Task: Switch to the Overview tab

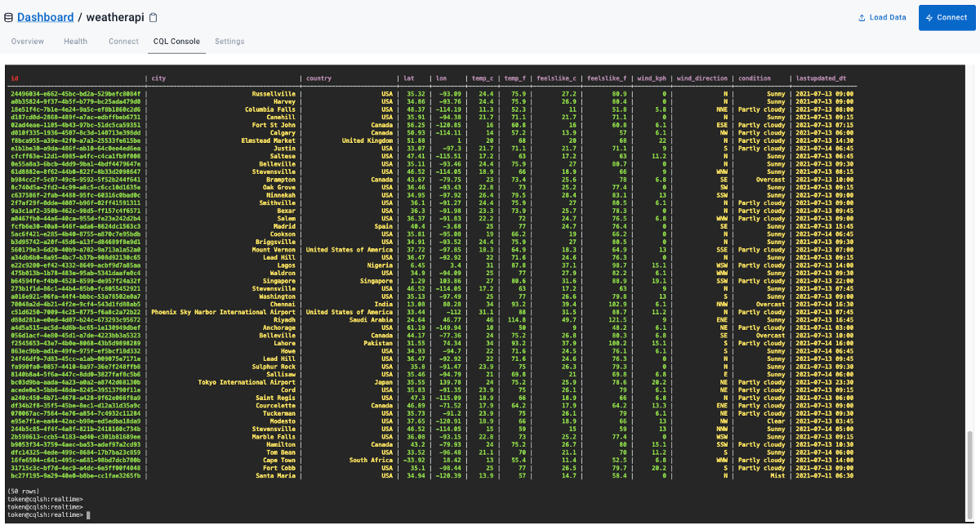Action: pos(28,41)
